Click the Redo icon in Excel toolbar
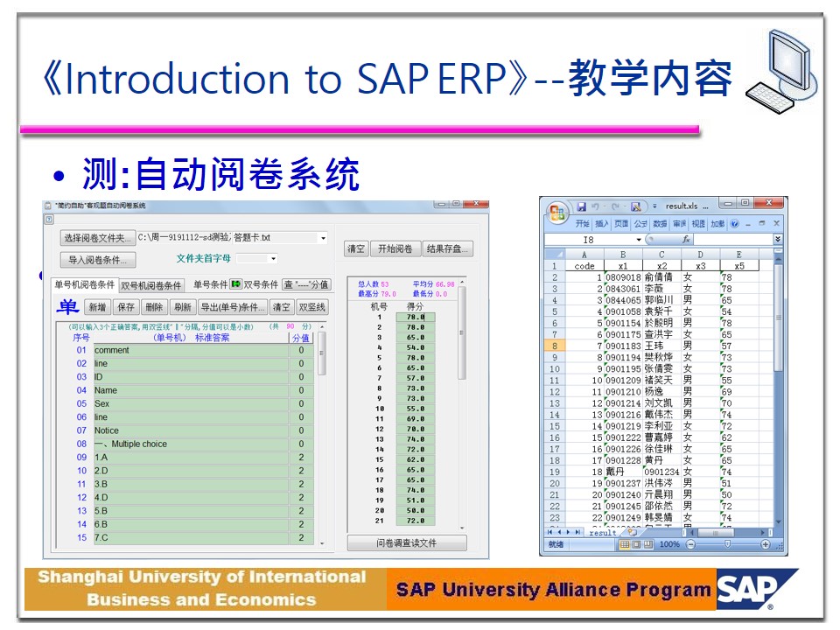The width and height of the screenshot is (840, 630). point(615,206)
